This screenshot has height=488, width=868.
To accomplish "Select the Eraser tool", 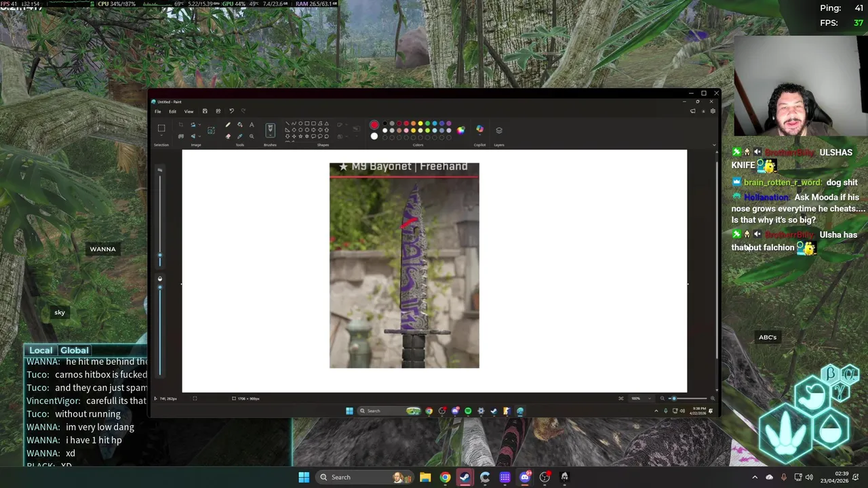I will (x=228, y=136).
